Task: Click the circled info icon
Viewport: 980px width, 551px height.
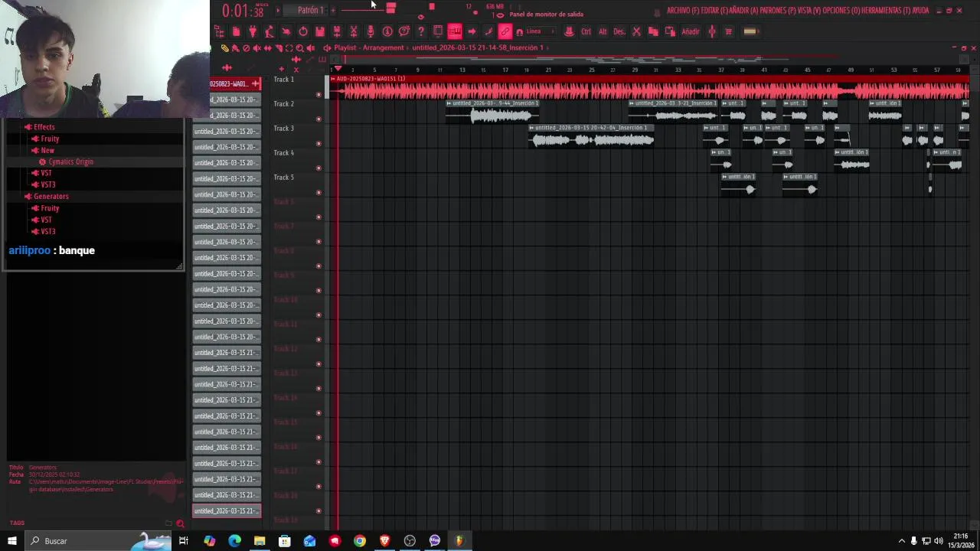Action: 387,31
